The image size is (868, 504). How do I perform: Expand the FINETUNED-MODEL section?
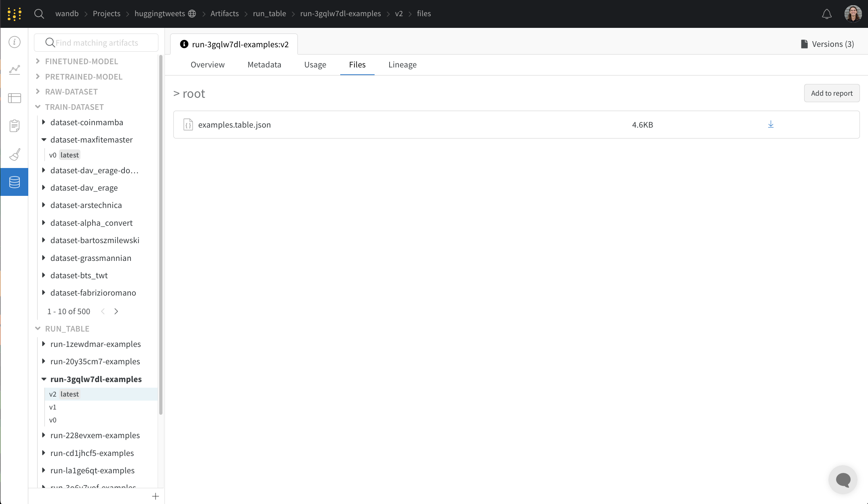pyautogui.click(x=38, y=61)
